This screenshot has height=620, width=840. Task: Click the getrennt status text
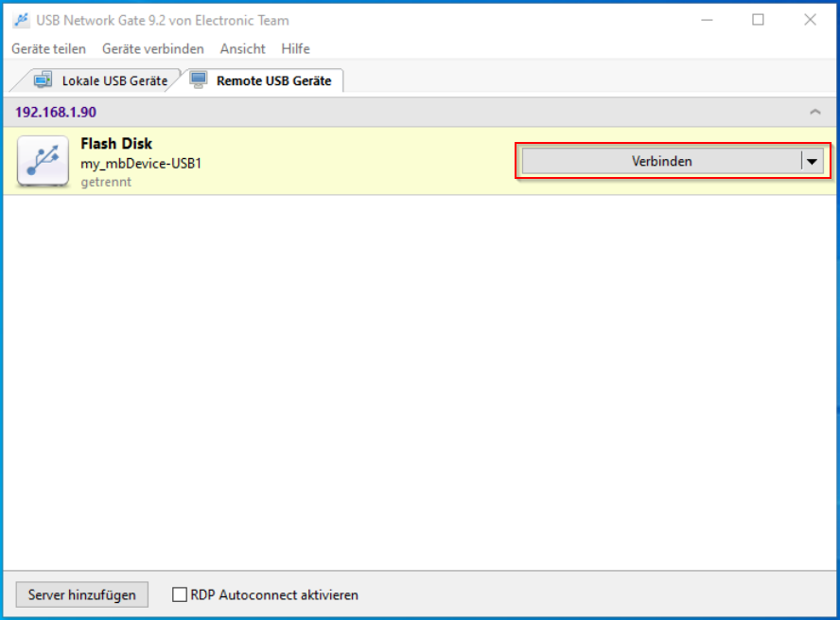(x=106, y=182)
